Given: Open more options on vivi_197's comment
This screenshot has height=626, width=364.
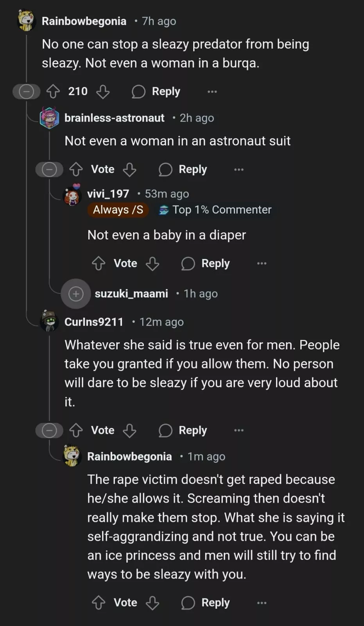Looking at the screenshot, I should (262, 263).
